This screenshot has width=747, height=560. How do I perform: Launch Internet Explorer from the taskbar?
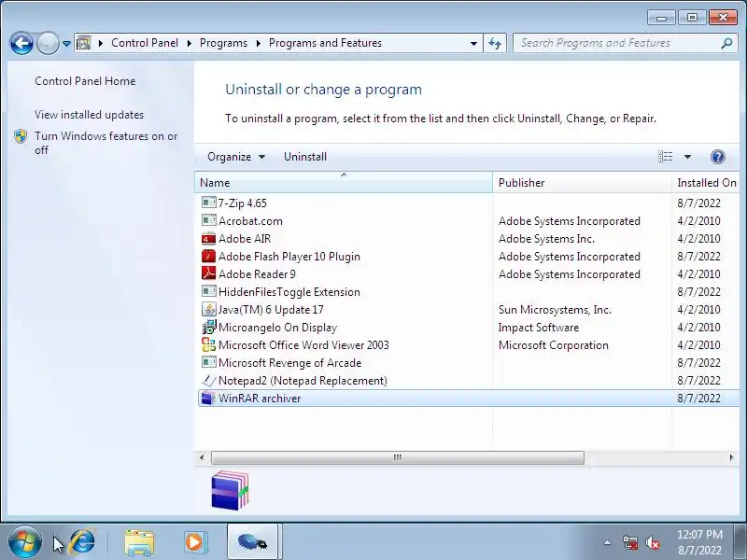coord(83,542)
